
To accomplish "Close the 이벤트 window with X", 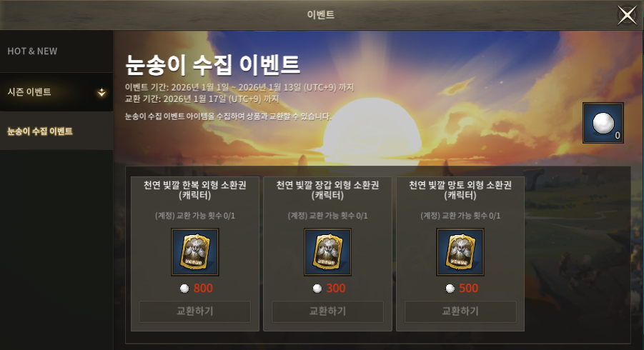I will (627, 16).
